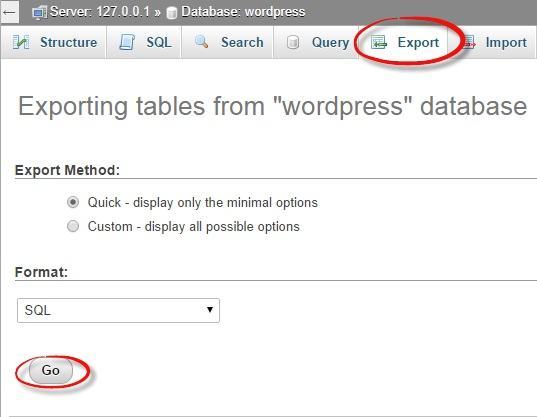Click the Import tab icon
This screenshot has width=537, height=417.
(x=469, y=42)
